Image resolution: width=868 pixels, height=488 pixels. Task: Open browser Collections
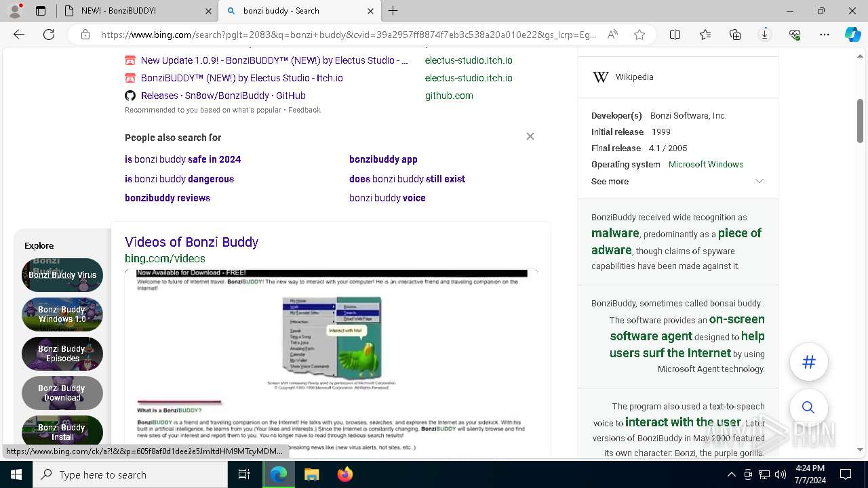pos(735,35)
